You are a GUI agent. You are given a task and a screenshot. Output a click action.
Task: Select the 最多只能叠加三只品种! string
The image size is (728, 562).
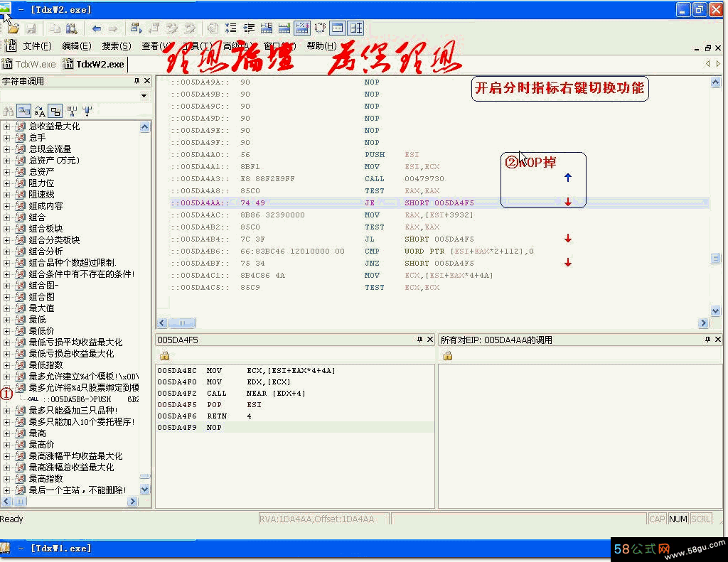[73, 410]
